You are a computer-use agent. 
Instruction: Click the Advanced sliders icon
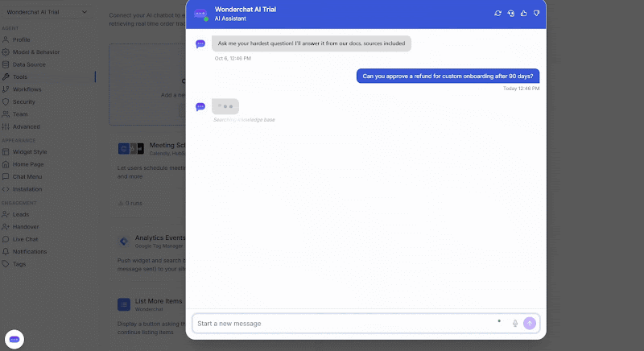(6, 126)
